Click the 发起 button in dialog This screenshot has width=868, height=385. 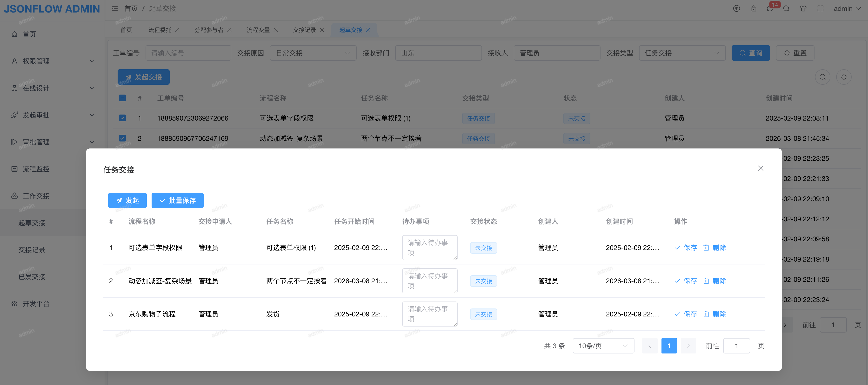pos(127,201)
